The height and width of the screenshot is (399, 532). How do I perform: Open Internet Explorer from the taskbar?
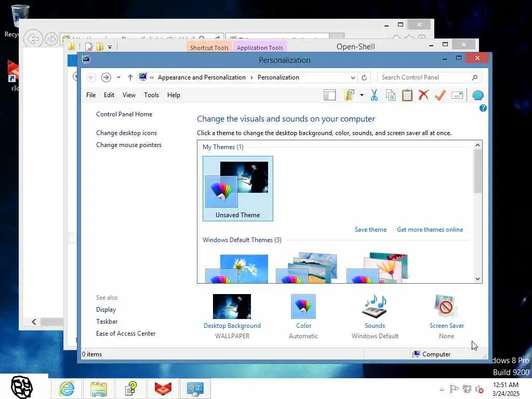pos(66,388)
